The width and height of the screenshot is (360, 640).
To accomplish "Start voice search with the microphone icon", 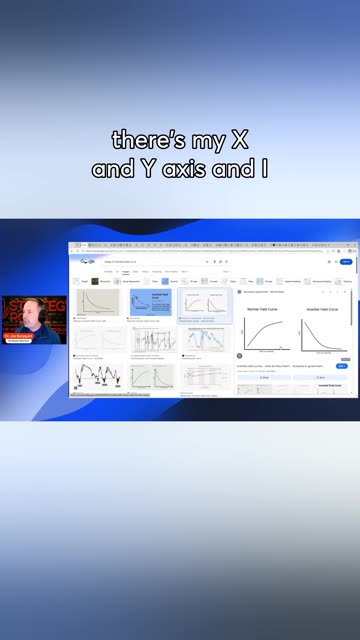I will pos(215,262).
